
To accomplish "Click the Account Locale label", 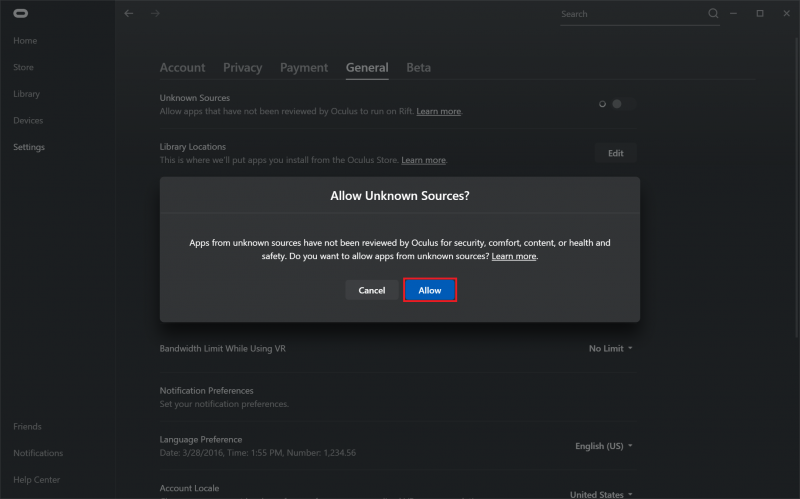I will tap(189, 488).
